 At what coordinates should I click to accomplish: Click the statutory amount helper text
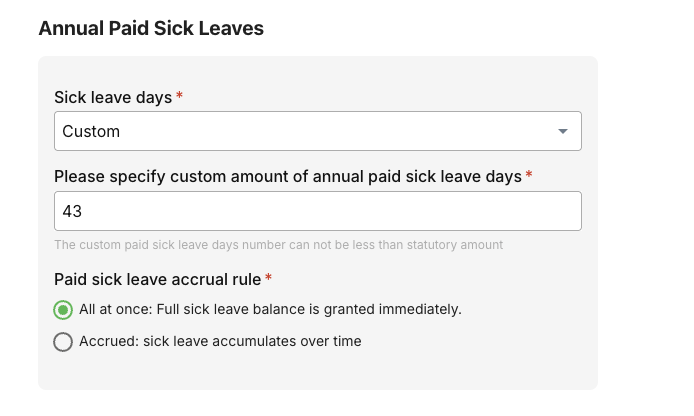[278, 245]
